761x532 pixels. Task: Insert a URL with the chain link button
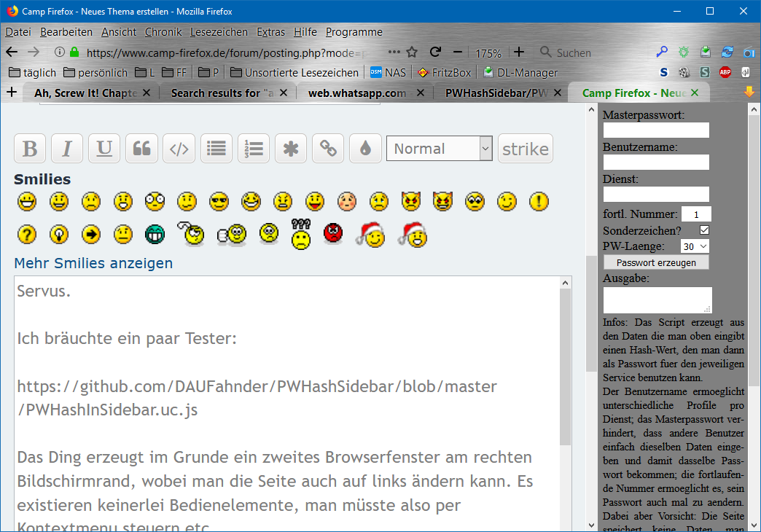click(328, 149)
